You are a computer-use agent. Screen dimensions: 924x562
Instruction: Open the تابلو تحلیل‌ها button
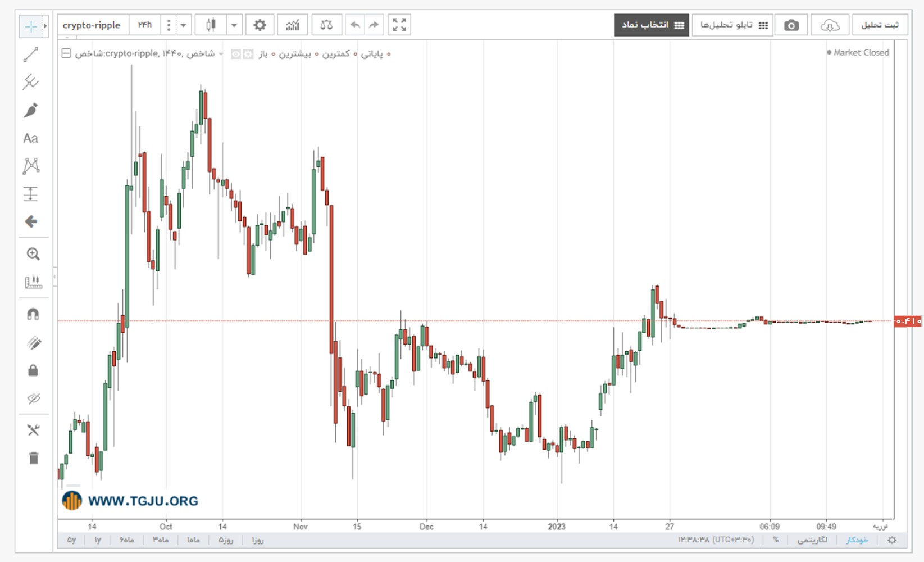732,25
